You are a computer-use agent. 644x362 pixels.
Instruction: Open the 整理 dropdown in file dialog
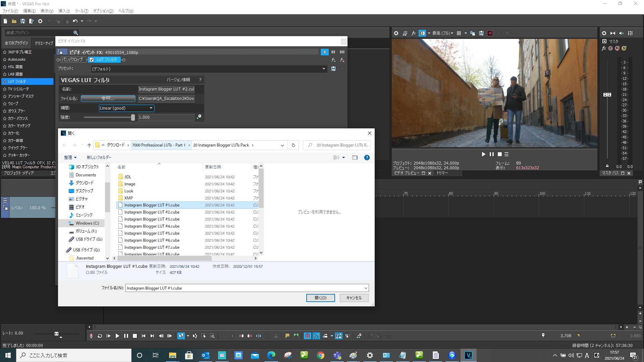pos(70,158)
